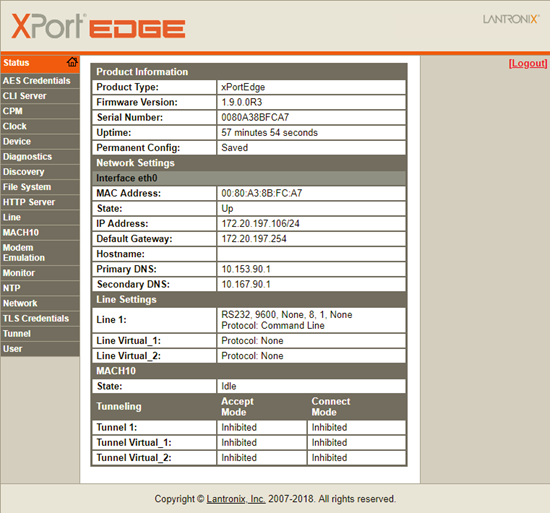
Task: Open AES Credentials in the sidebar
Action: [40, 81]
